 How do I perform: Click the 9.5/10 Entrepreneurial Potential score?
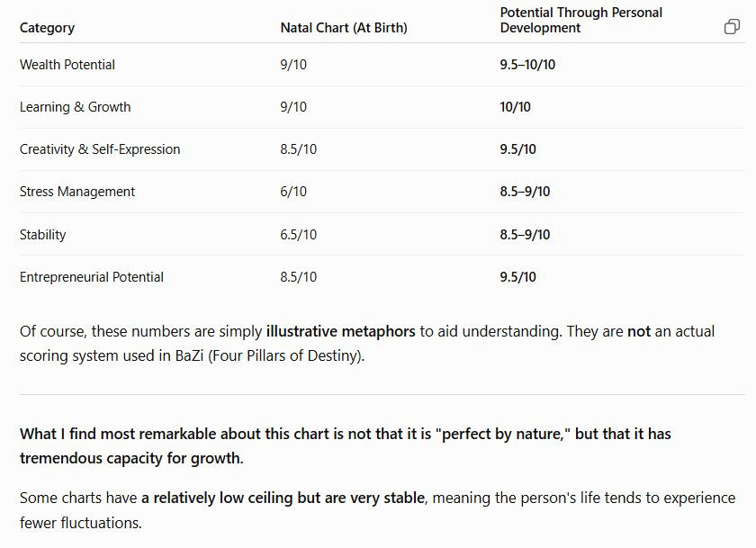point(517,277)
